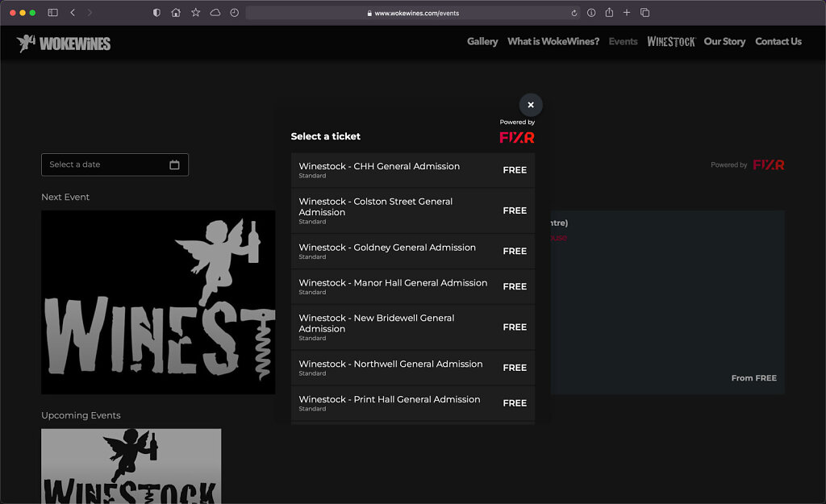Go to the Winestock nav link
Viewport: 826px width, 504px height.
point(670,42)
